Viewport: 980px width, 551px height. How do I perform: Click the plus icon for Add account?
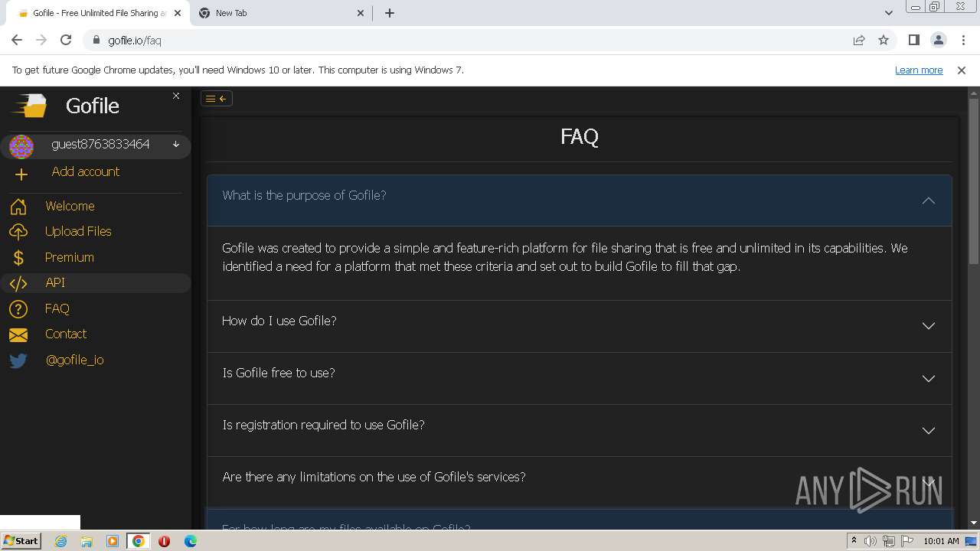(21, 174)
